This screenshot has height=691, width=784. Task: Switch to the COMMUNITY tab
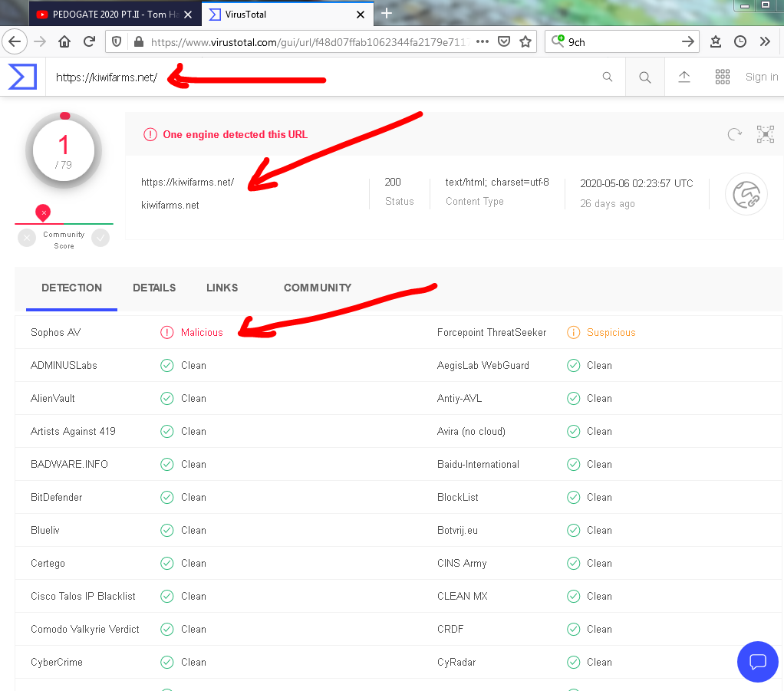click(x=318, y=288)
